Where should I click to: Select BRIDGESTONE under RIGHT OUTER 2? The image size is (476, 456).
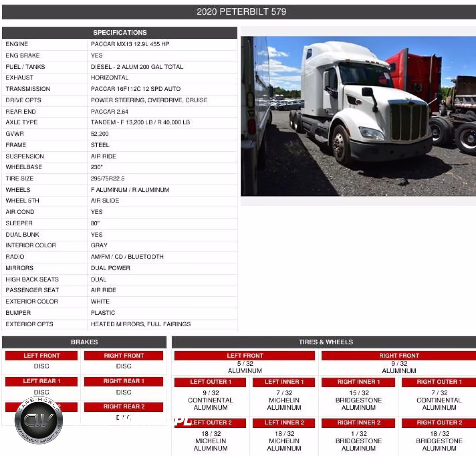439,441
